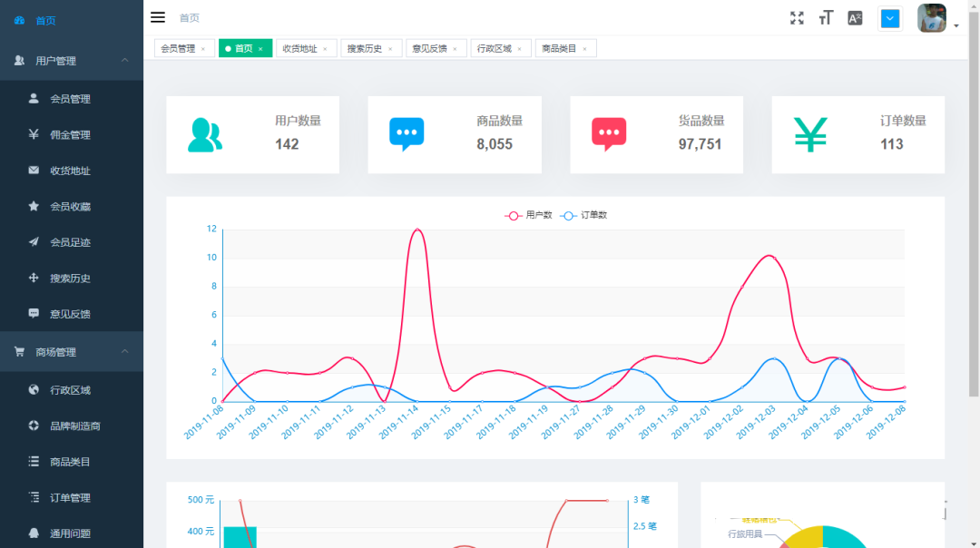
Task: Switch to the 收货地址 tab
Action: [x=299, y=49]
